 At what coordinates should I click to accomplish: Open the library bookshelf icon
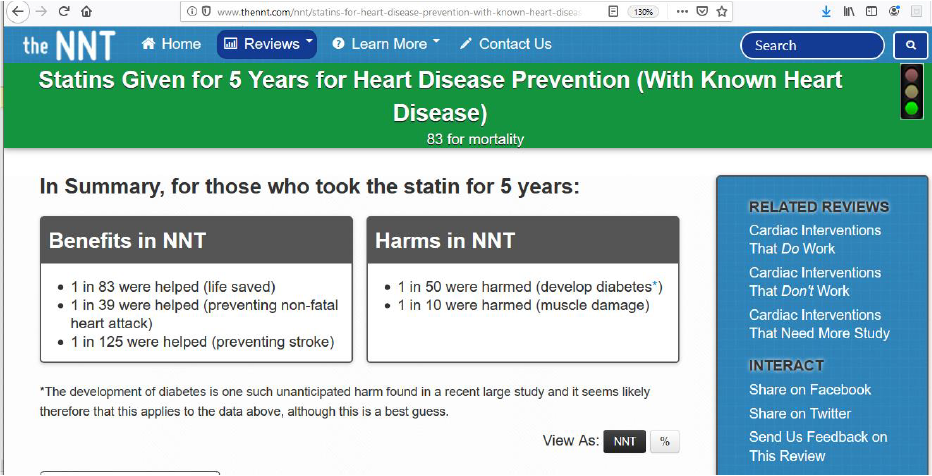click(x=849, y=12)
